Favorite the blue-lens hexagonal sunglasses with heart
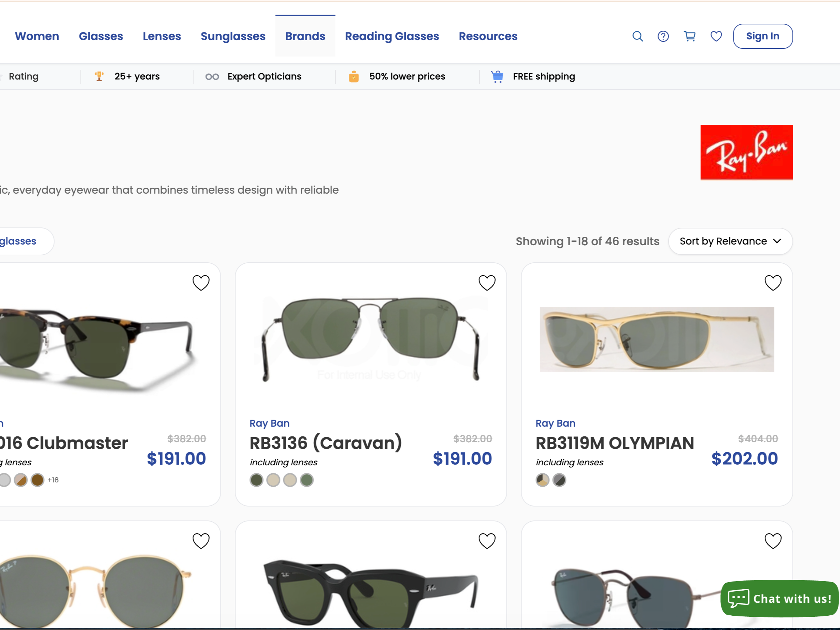Image resolution: width=840 pixels, height=630 pixels. (x=773, y=541)
